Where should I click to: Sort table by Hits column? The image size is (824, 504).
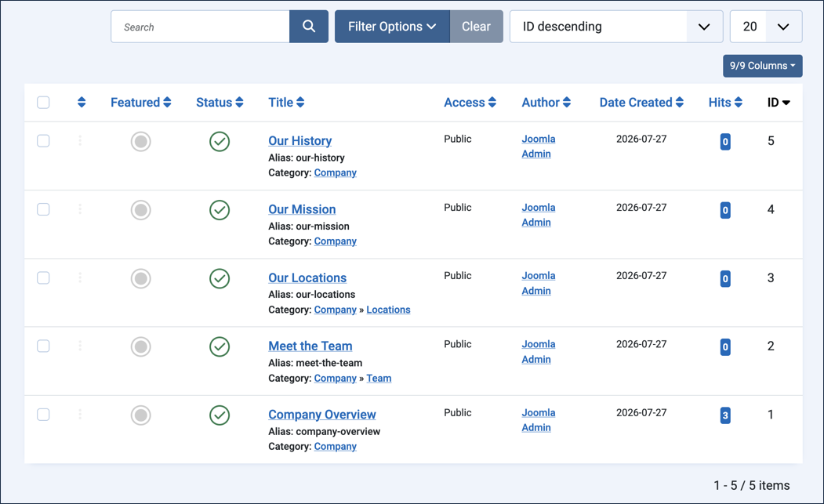click(725, 102)
